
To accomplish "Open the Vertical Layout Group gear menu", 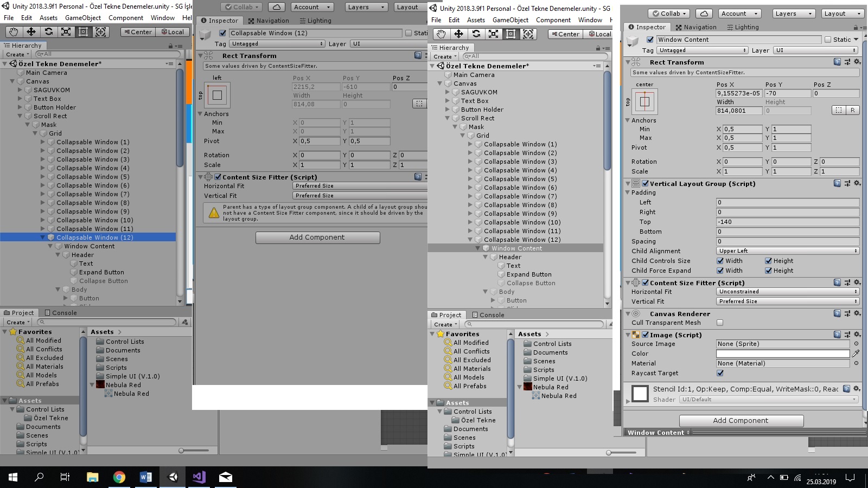I will tap(857, 183).
